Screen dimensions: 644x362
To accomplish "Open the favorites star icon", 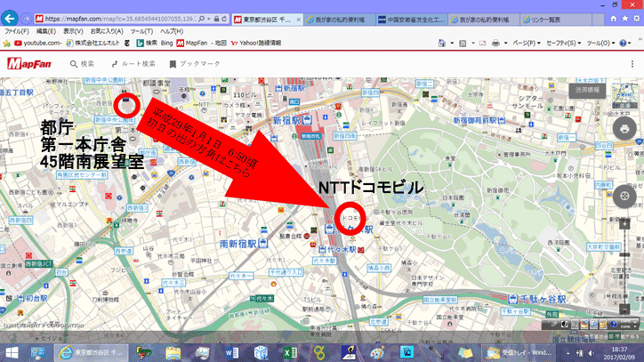I will click(624, 19).
